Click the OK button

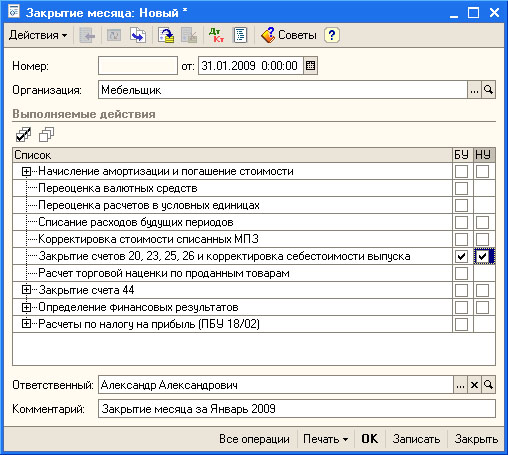[x=370, y=439]
